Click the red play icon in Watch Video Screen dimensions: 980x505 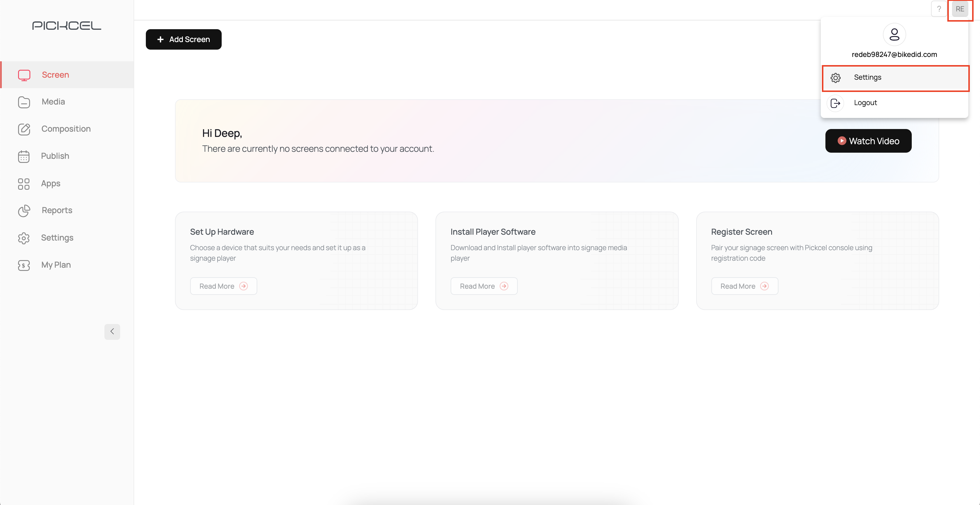click(842, 141)
